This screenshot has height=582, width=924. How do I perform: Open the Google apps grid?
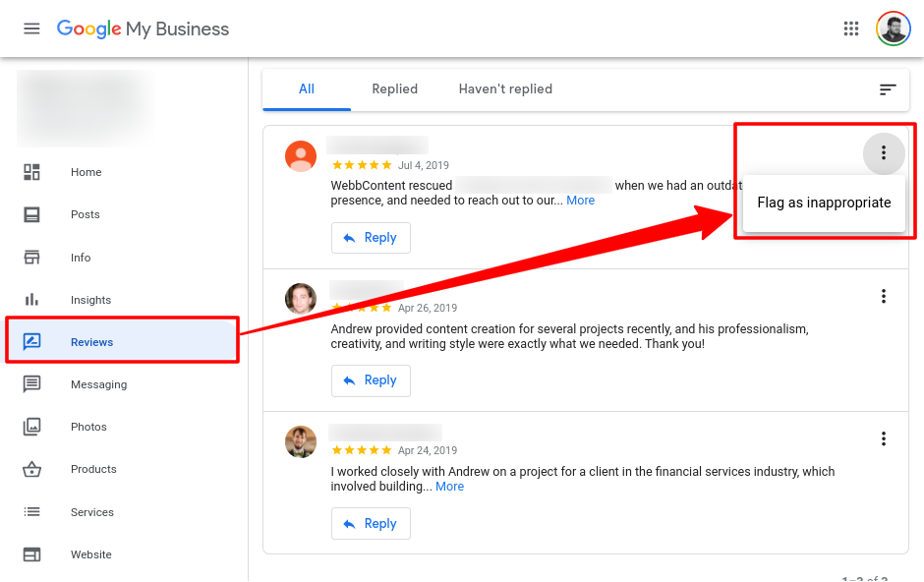point(851,29)
